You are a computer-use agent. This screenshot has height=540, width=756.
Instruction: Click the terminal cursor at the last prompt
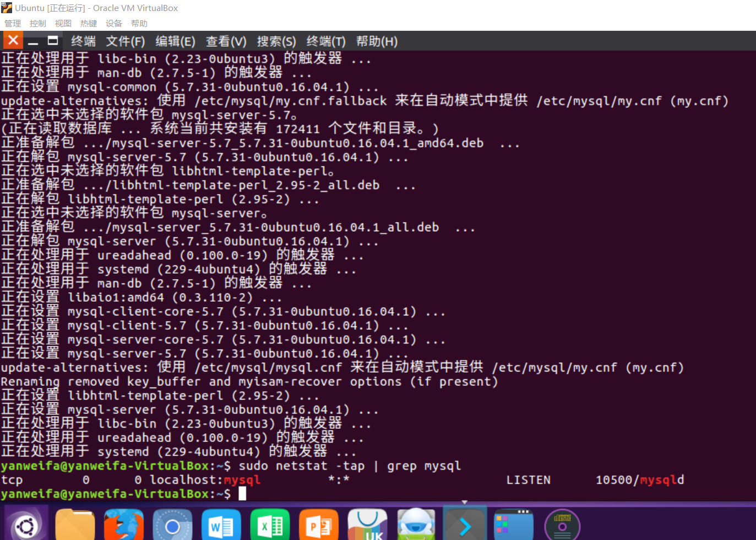tap(242, 494)
